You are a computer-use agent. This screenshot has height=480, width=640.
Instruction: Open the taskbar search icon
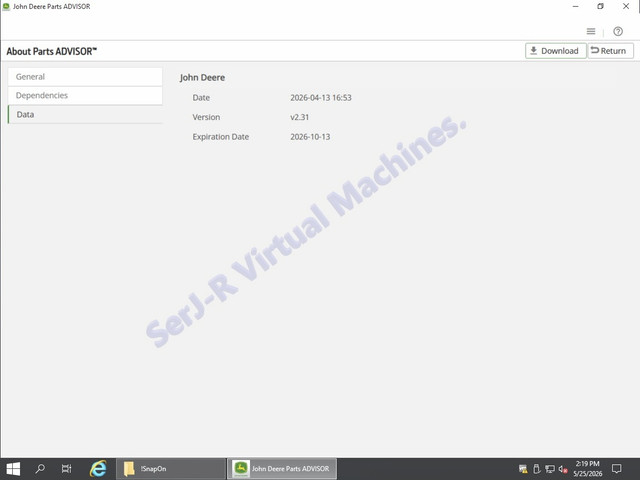click(x=40, y=469)
